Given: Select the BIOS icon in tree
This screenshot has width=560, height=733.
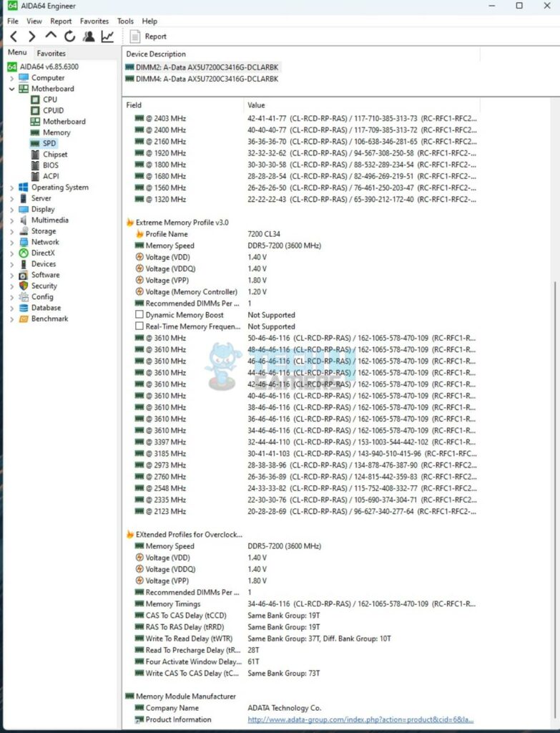Looking at the screenshot, I should click(x=35, y=165).
